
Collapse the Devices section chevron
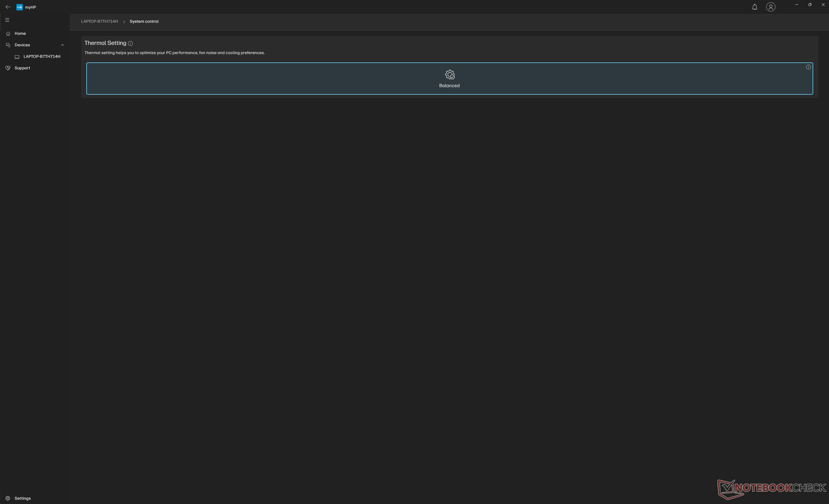[63, 45]
